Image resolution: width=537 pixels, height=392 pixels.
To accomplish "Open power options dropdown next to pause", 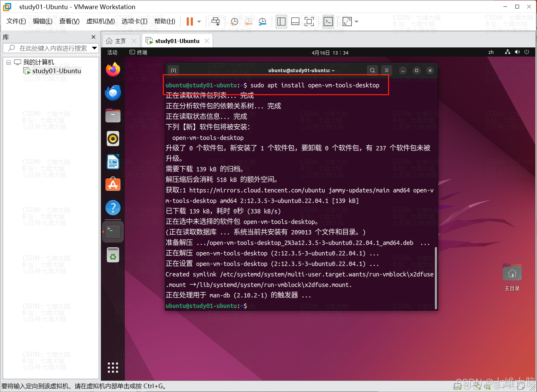I will point(199,22).
